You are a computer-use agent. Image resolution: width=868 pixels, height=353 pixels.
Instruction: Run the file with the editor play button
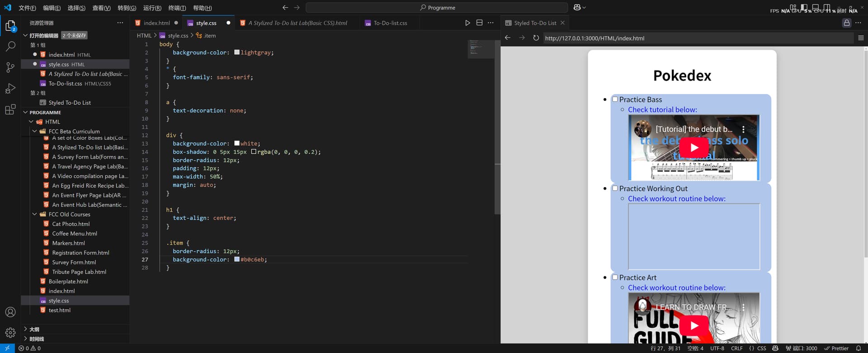click(467, 23)
